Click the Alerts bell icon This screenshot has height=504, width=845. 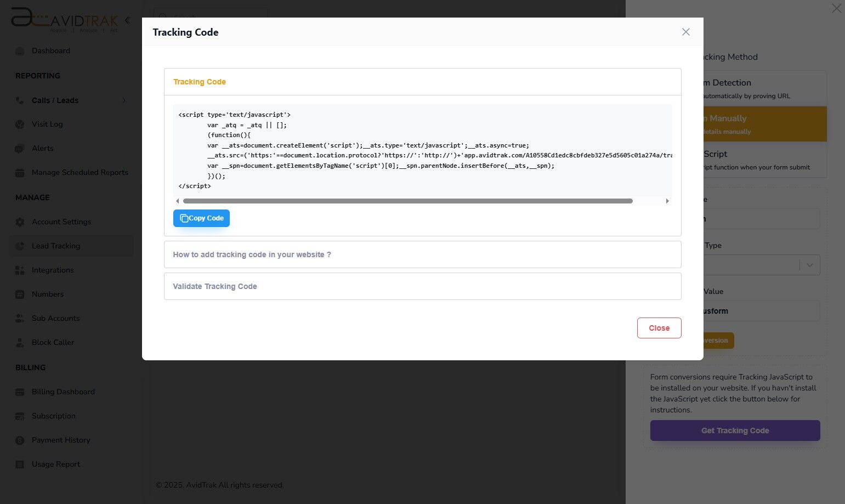(x=20, y=149)
